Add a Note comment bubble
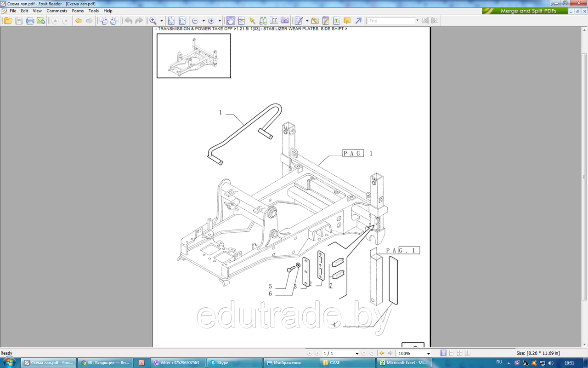 pyautogui.click(x=348, y=21)
